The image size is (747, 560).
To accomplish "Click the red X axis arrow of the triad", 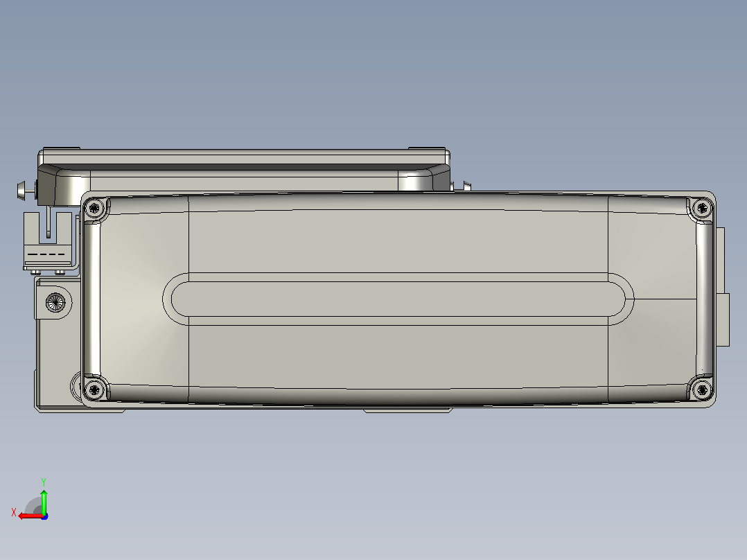I will (30, 516).
